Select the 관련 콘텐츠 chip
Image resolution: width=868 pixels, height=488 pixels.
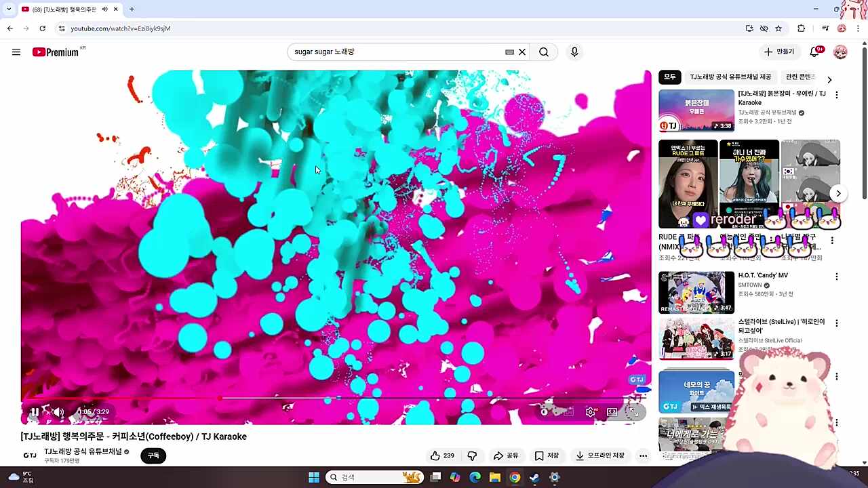(801, 77)
